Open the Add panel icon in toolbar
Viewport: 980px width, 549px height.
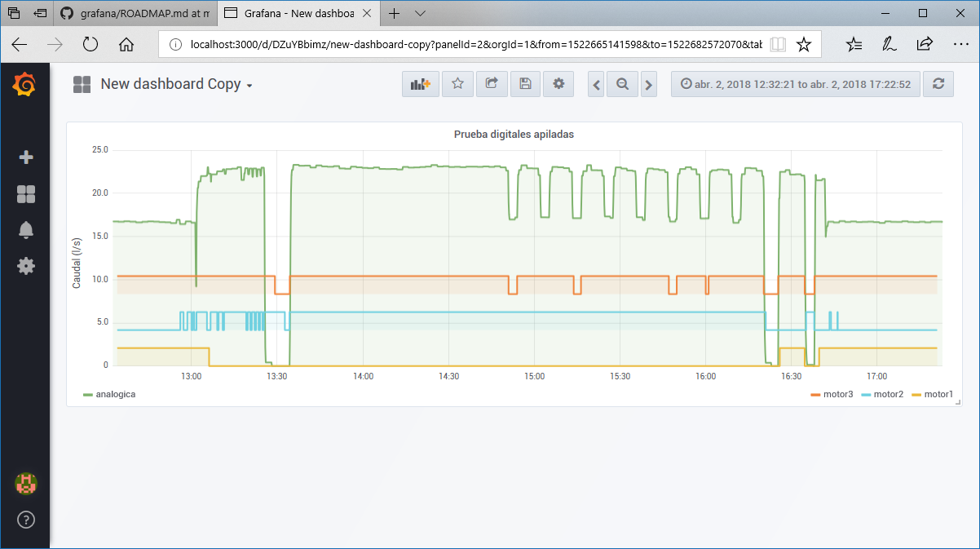click(x=420, y=83)
